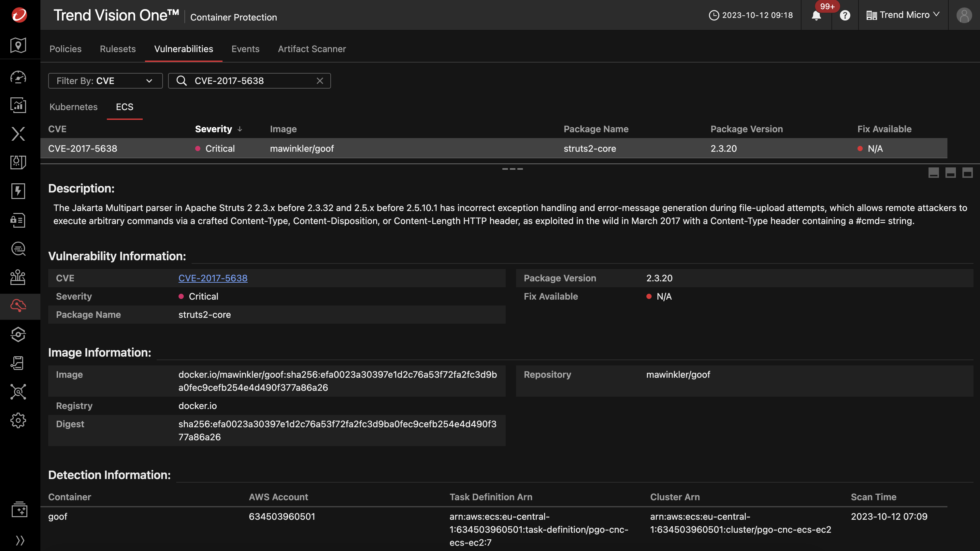Switch to the Policies tab
The width and height of the screenshot is (980, 551).
tap(65, 49)
